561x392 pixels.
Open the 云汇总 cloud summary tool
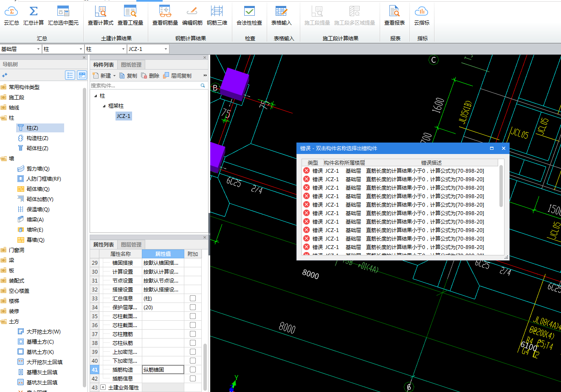(x=11, y=16)
